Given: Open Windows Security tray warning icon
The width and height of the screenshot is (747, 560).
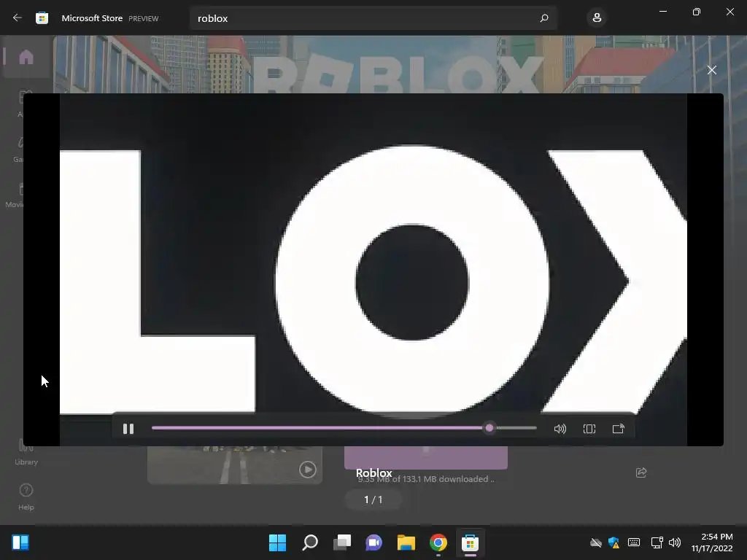Looking at the screenshot, I should click(614, 542).
